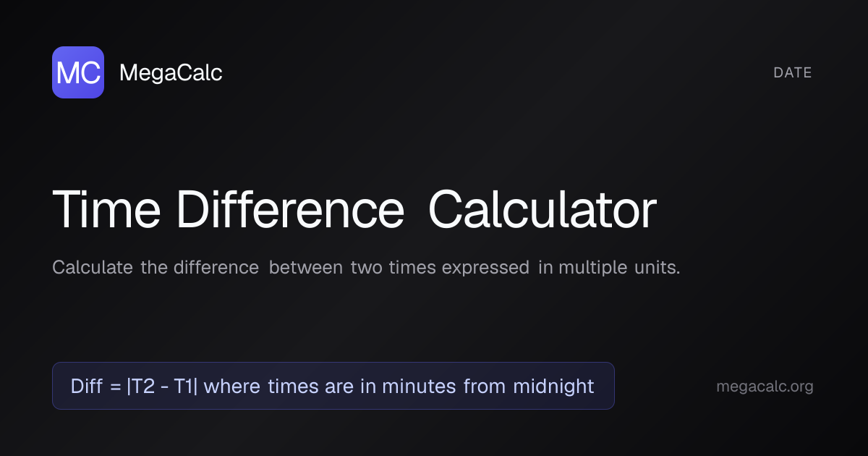Open the megacalc.org link
Image resolution: width=868 pixels, height=456 pixels.
pos(765,387)
